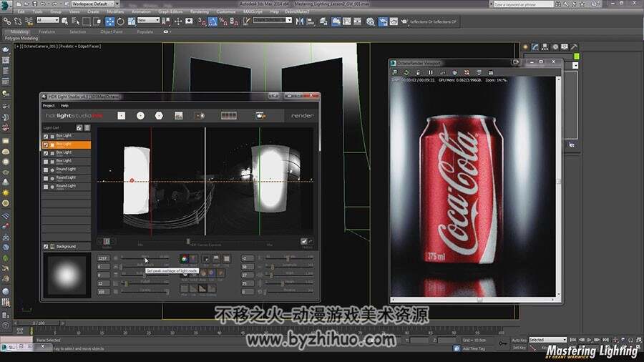Image resolution: width=644 pixels, height=362 pixels.
Task: Click the Mirror tool in main toolbar
Action: pyautogui.click(x=300, y=21)
